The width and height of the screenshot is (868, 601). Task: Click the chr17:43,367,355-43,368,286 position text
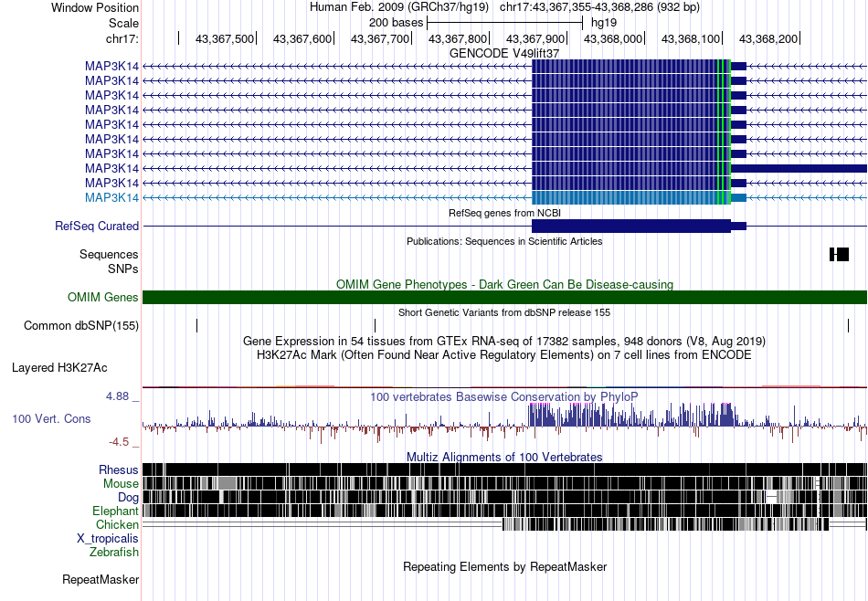coord(599,7)
